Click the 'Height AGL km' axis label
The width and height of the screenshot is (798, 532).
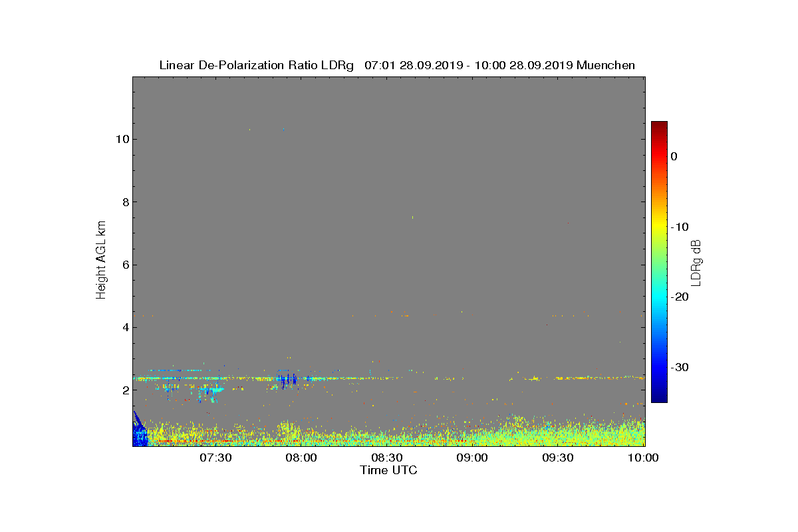point(101,261)
